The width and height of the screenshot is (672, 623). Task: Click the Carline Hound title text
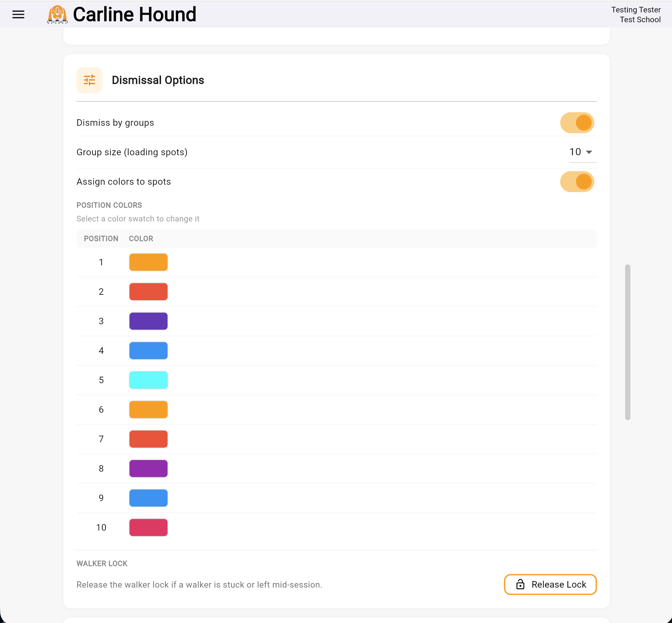coord(134,14)
